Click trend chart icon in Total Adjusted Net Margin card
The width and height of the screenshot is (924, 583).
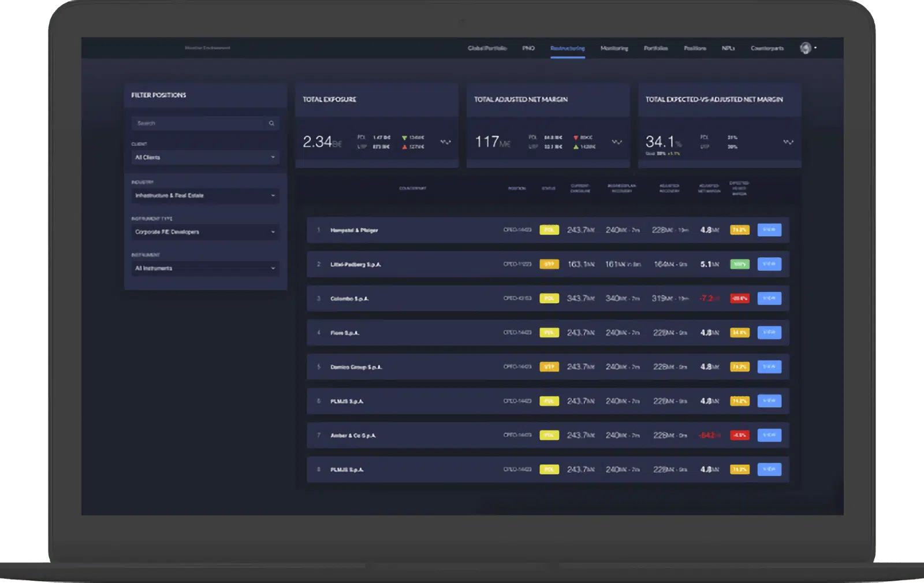pyautogui.click(x=617, y=142)
